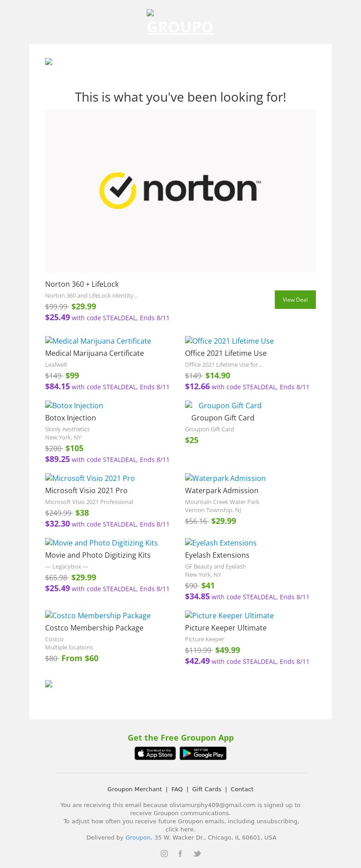This screenshot has height=868, width=361.
Task: Open the Medical Marijuana Certificate image link
Action: (98, 341)
